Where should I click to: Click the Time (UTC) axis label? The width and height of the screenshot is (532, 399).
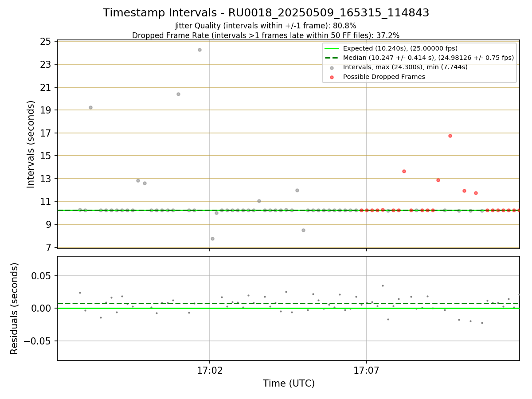(x=289, y=383)
